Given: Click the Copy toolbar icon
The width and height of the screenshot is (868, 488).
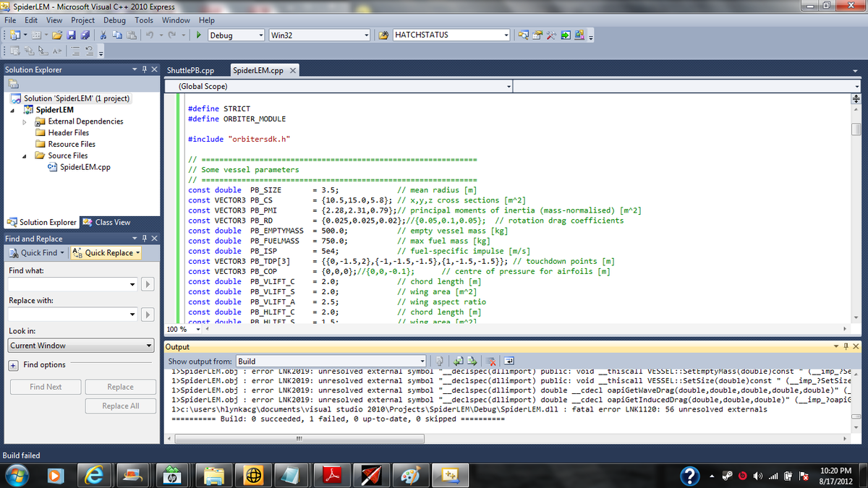Looking at the screenshot, I should tap(118, 35).
